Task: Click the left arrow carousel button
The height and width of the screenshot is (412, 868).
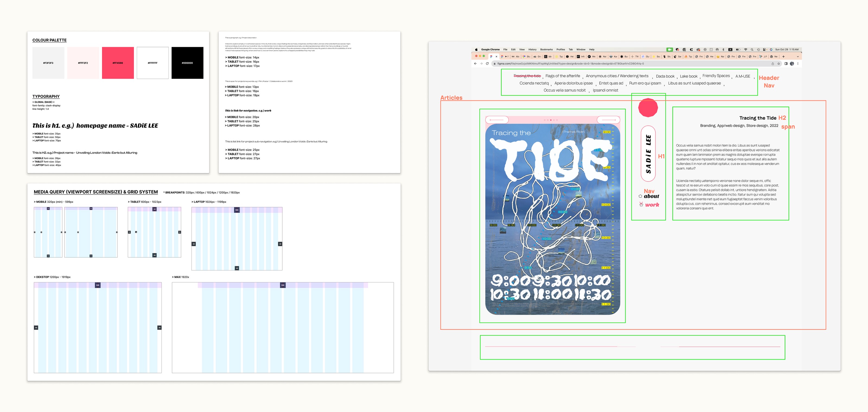Action: point(497,120)
